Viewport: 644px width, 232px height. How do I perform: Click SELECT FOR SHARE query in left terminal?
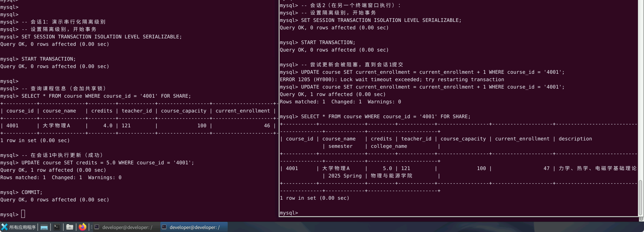pos(106,96)
